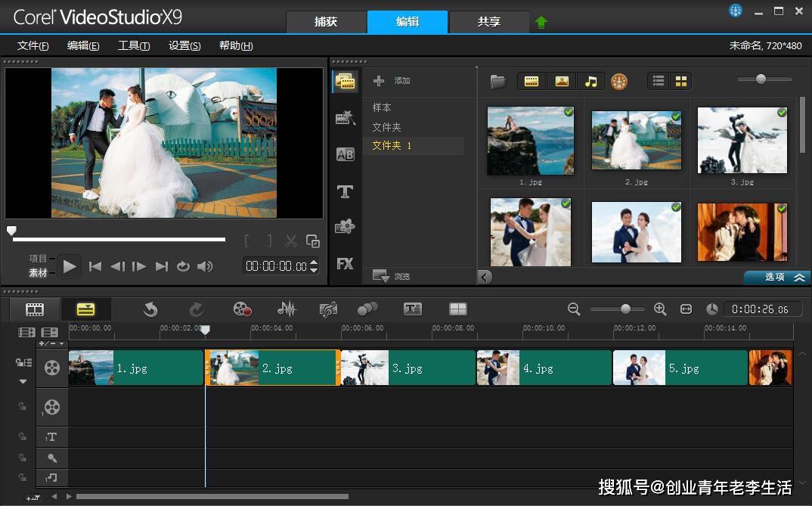Click the Subtitle Editor icon in timeline toolbar

[412, 309]
